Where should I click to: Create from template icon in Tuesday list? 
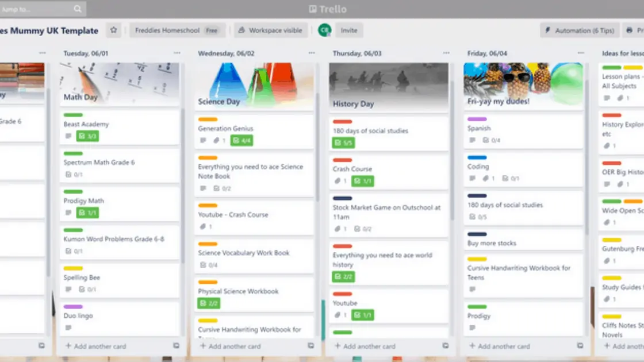pos(176,345)
